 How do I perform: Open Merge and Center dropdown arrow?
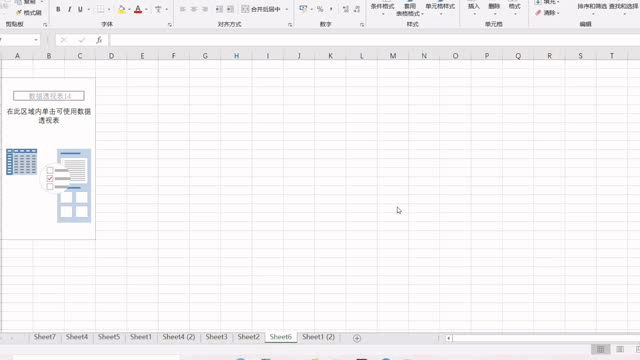[x=287, y=9]
